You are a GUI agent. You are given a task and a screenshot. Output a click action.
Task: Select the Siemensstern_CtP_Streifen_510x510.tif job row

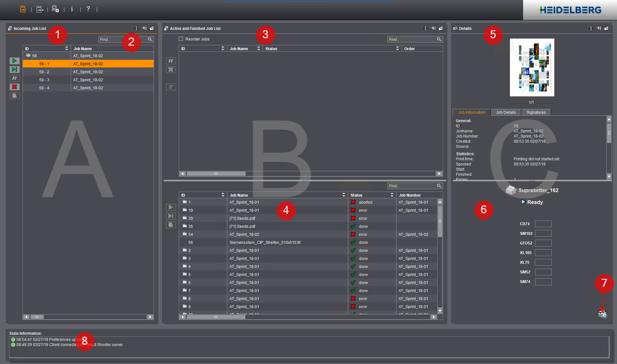[x=265, y=243]
